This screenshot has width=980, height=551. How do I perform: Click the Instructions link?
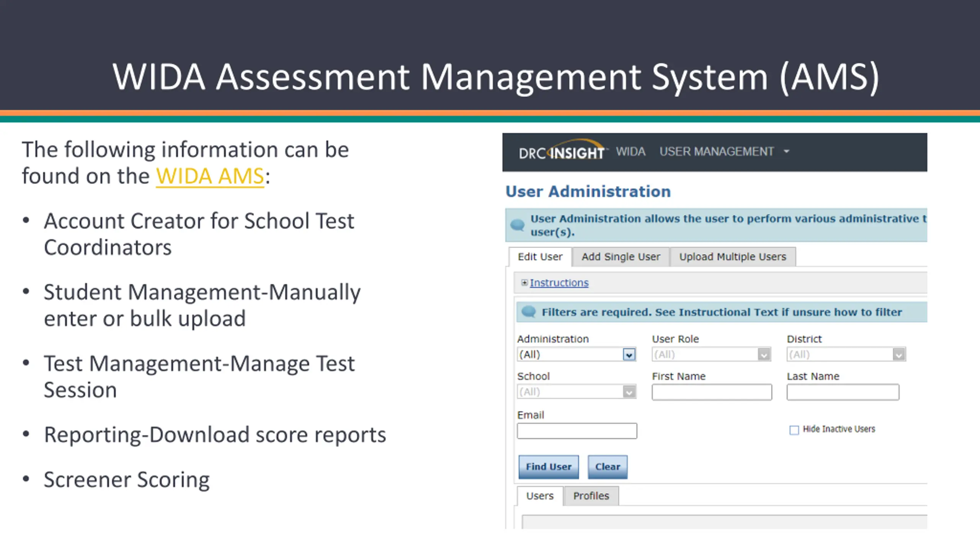coord(559,283)
